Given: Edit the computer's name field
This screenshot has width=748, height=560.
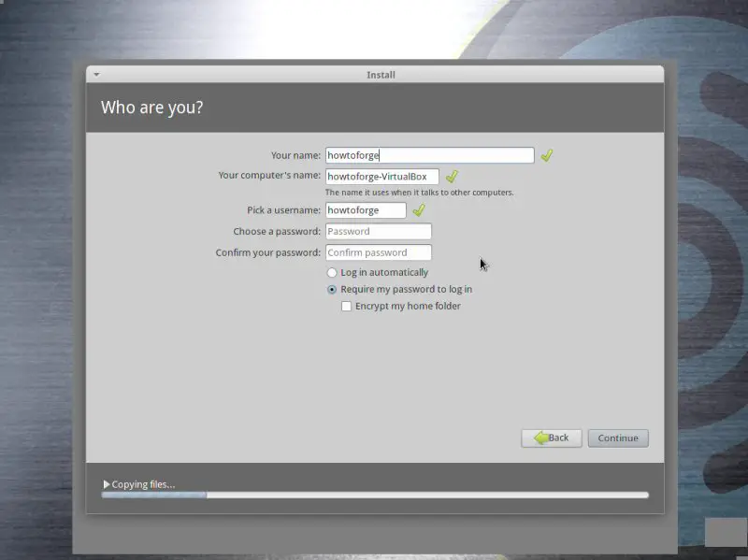Looking at the screenshot, I should click(382, 177).
